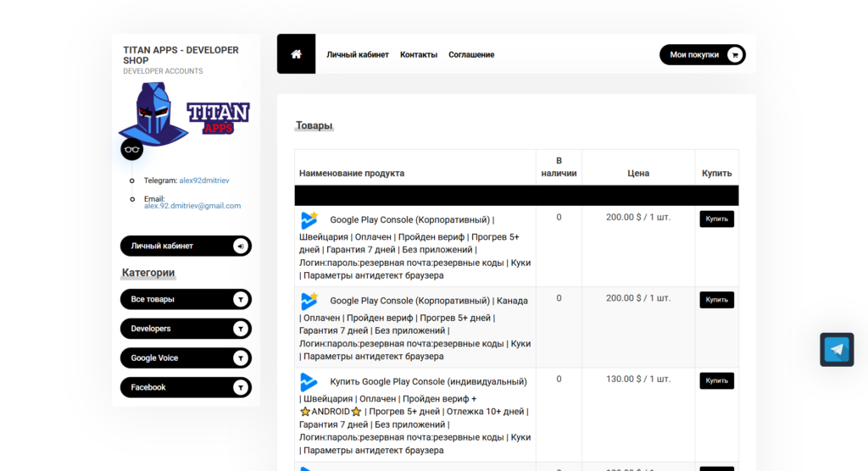Viewport: 868px width, 471px height.
Task: Open the Telegram link alex92dmitriev
Action: tap(203, 180)
